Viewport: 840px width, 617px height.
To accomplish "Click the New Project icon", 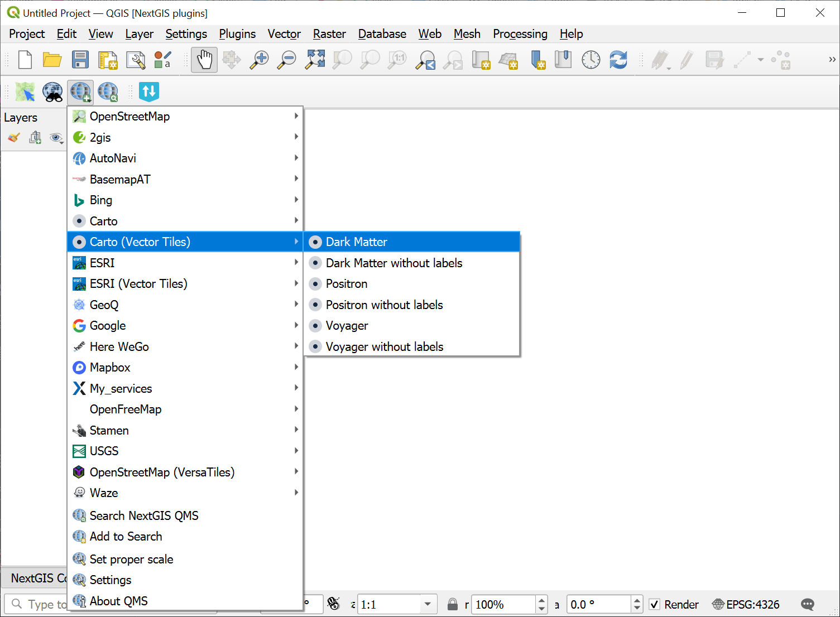I will click(25, 60).
